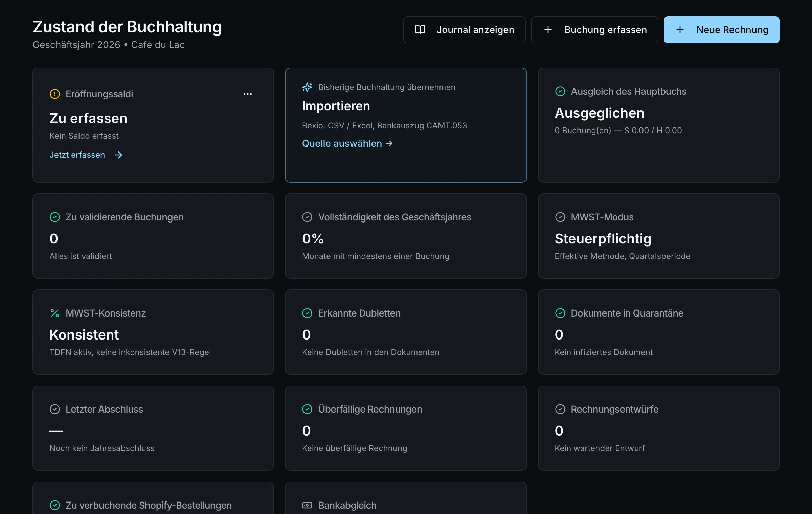Click the Alles ist validiert text

point(81,256)
